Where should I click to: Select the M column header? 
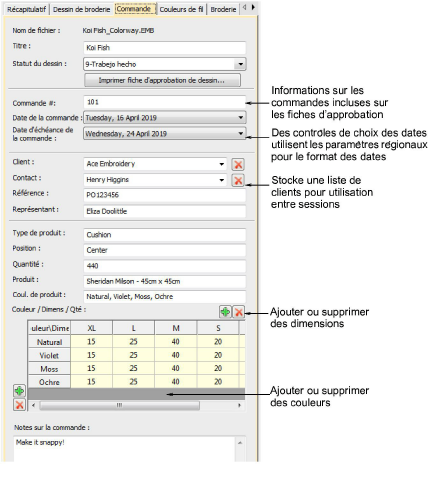point(176,328)
